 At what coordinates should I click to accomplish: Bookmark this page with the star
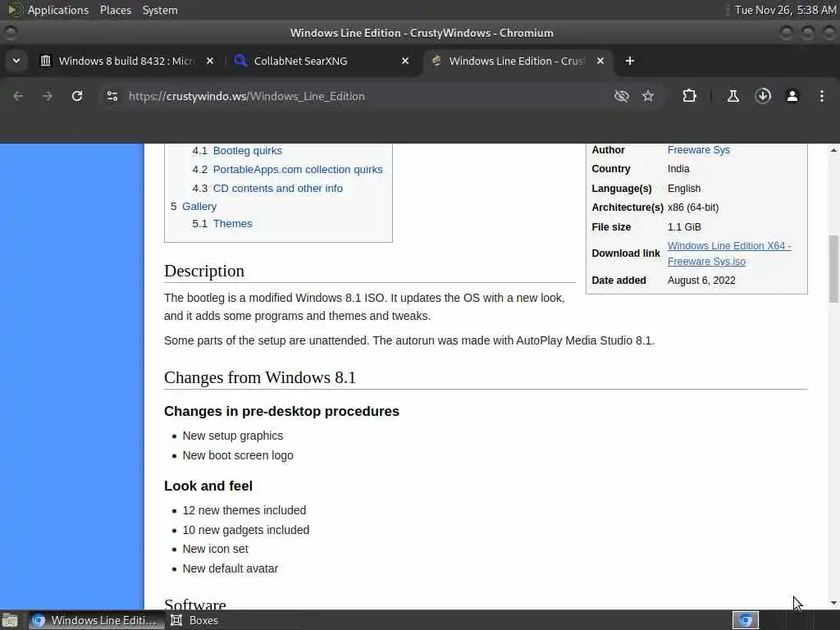click(x=648, y=96)
